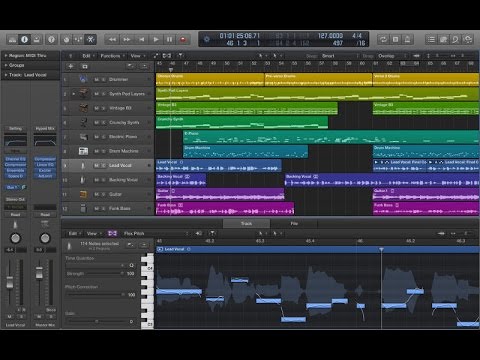The width and height of the screenshot is (480, 360).
Task: Toggle the purple Flex button in editor
Action: tap(112, 233)
